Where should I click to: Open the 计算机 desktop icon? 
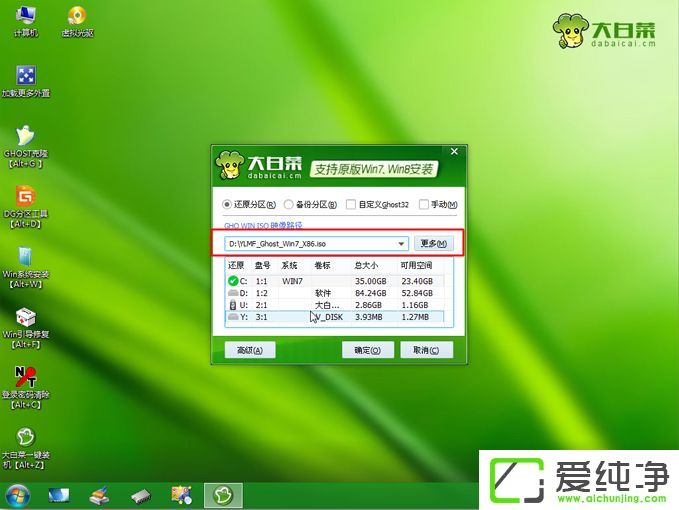(x=26, y=22)
